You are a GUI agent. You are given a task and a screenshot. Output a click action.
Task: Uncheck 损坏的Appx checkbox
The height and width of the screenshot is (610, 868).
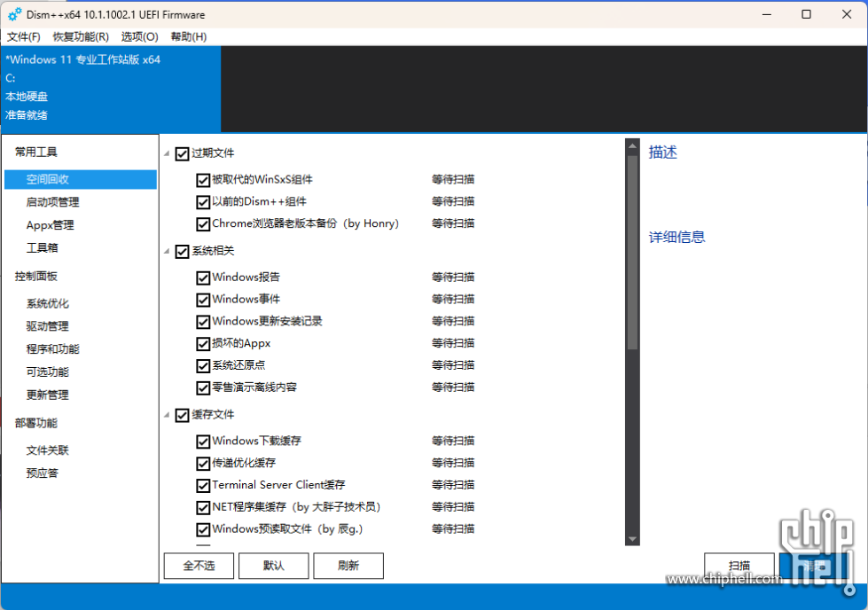point(203,344)
